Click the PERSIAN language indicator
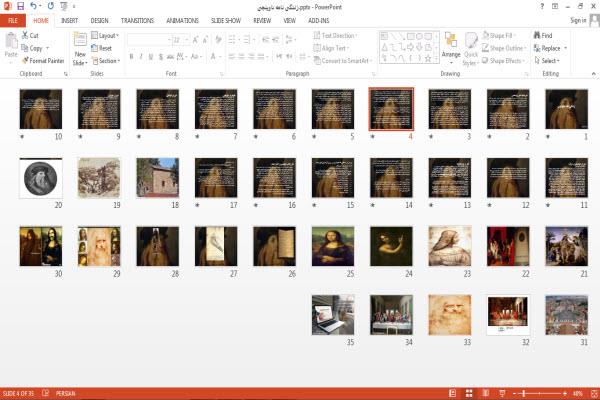 click(66, 393)
